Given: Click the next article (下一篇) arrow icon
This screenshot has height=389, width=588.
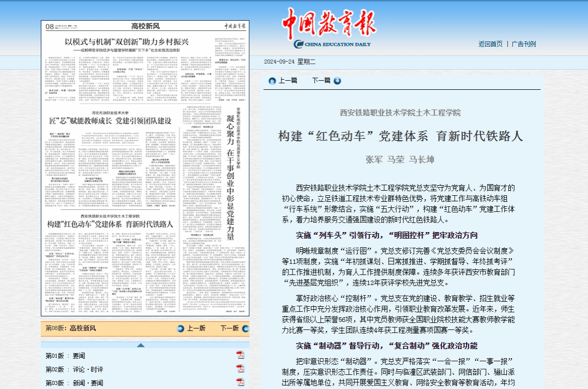Looking at the screenshot, I should 337,81.
